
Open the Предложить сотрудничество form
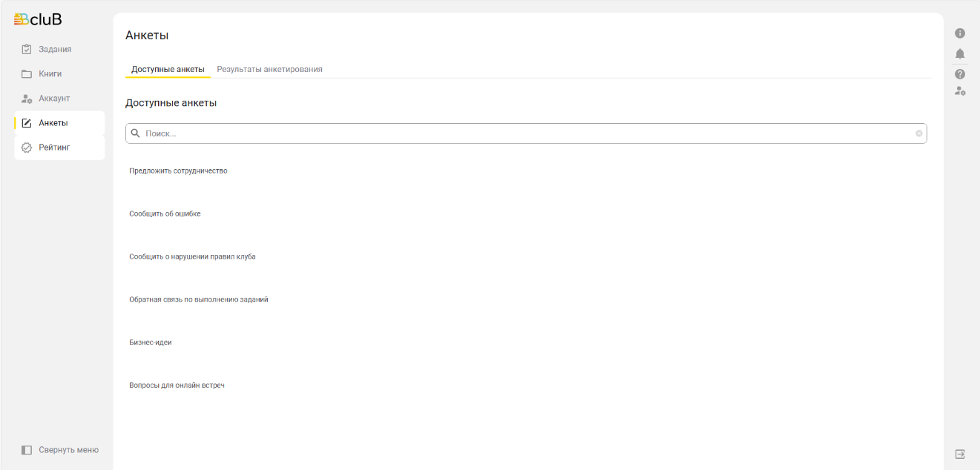coord(178,171)
